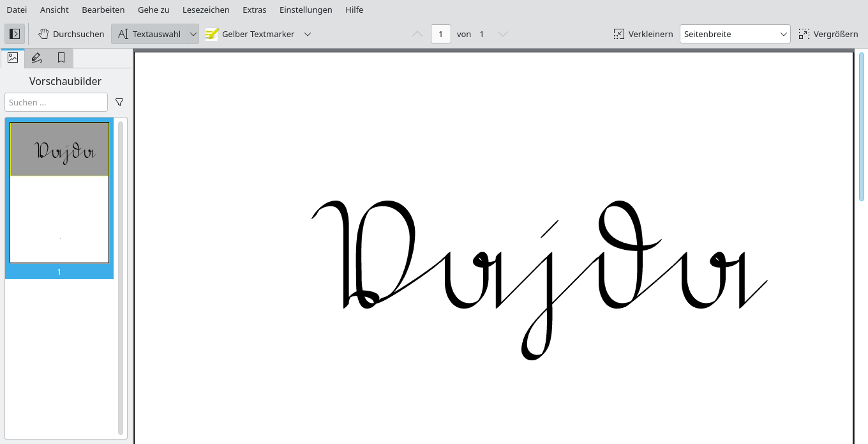The image size is (868, 444).
Task: Go to next page arrow
Action: [503, 34]
